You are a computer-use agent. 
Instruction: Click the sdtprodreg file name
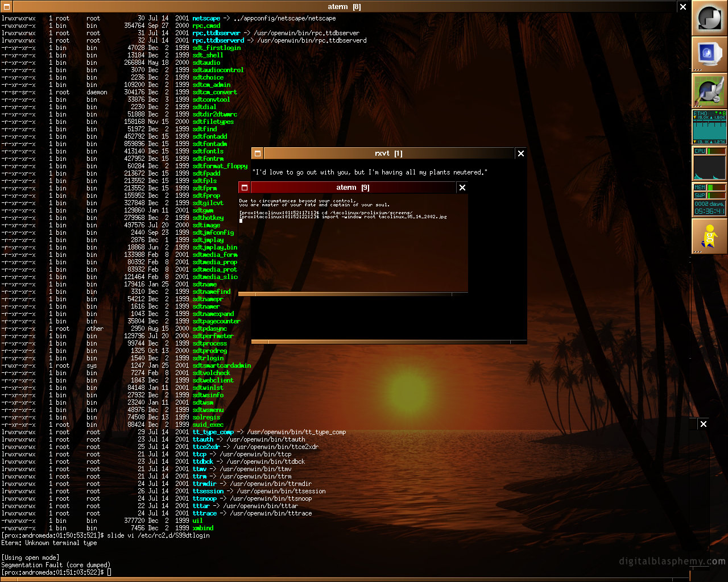tap(210, 351)
